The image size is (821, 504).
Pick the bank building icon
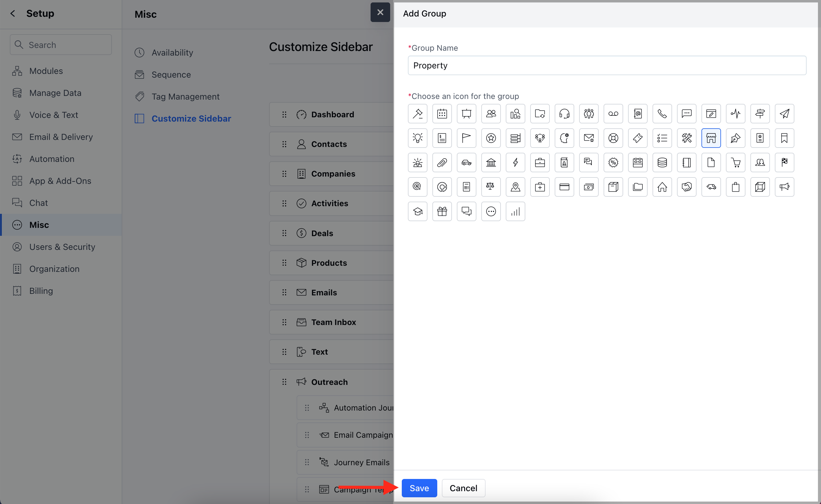coord(491,163)
